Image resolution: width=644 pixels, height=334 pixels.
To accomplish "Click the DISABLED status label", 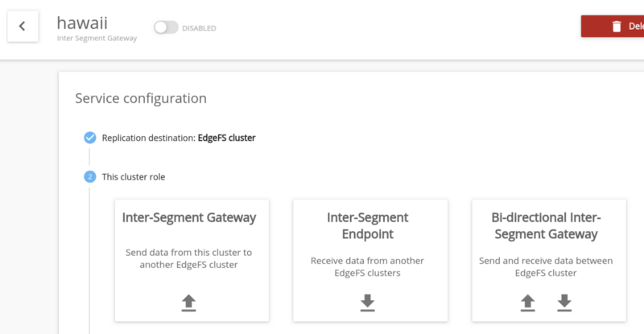I will coord(199,28).
